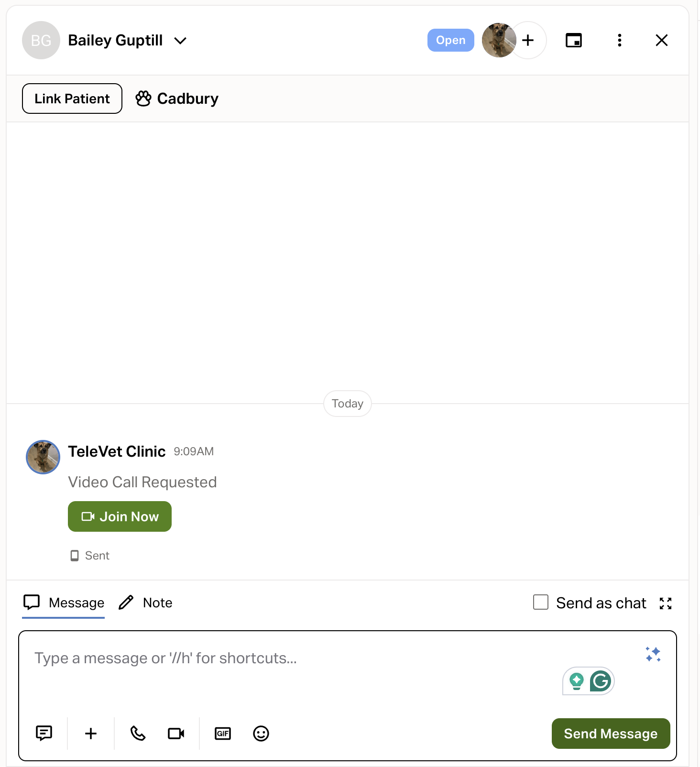Click the Link Patient button
Screen dimensions: 700x767
(x=72, y=99)
